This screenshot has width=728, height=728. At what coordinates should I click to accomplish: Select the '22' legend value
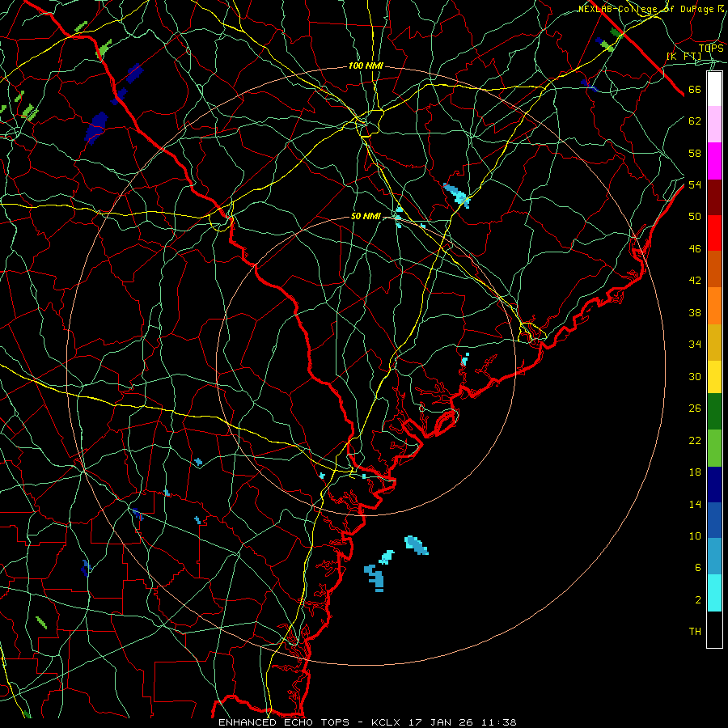(695, 441)
